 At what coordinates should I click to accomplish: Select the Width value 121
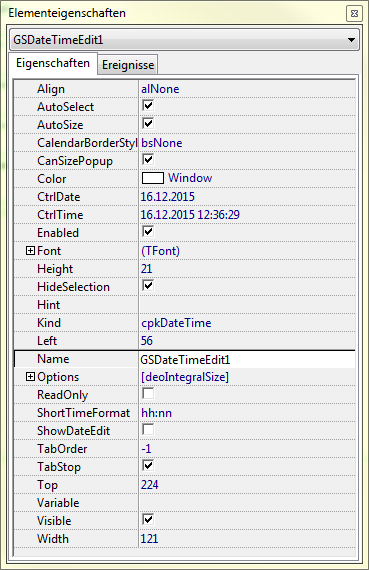point(149,539)
